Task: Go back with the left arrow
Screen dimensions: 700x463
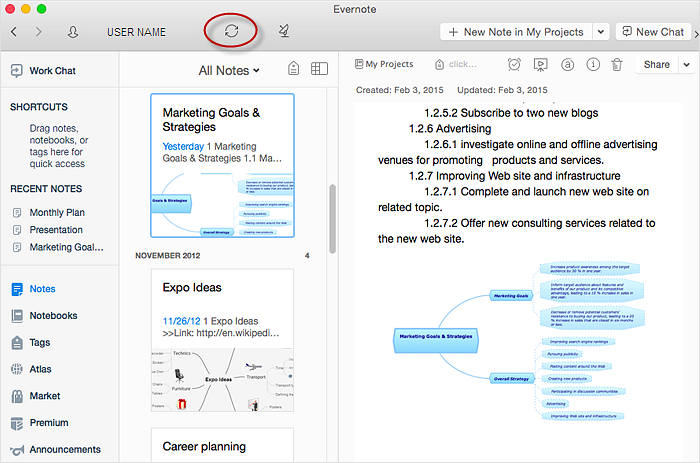Action: (14, 32)
